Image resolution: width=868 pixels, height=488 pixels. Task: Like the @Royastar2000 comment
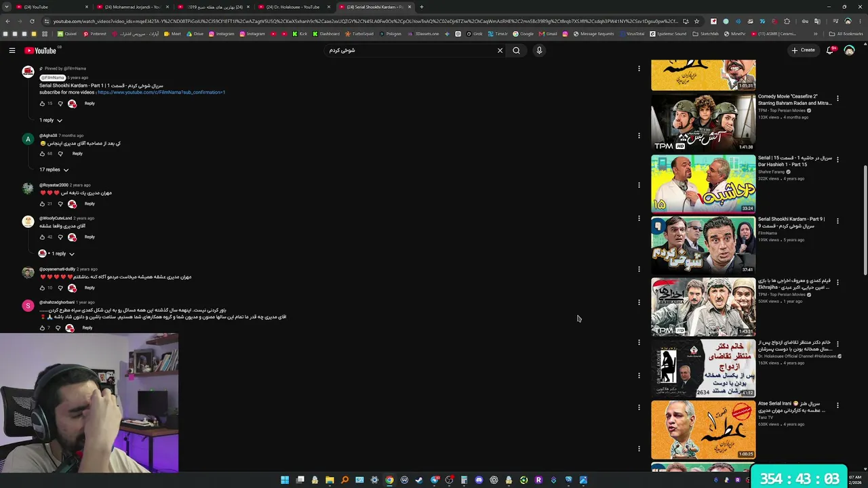pos(42,204)
